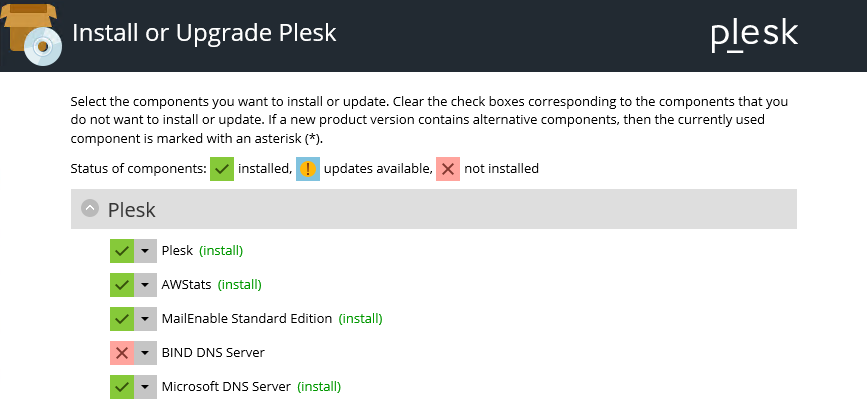
Task: Click the BIND DNS Server label
Action: click(213, 353)
